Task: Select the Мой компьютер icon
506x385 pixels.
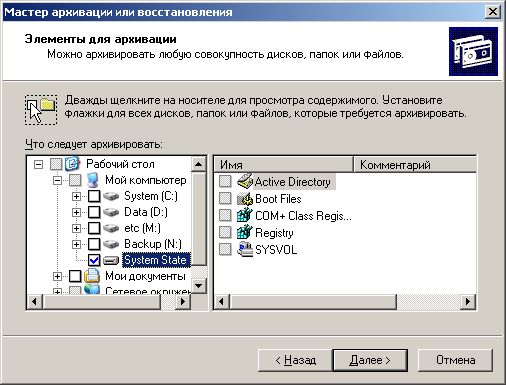Action: 92,180
